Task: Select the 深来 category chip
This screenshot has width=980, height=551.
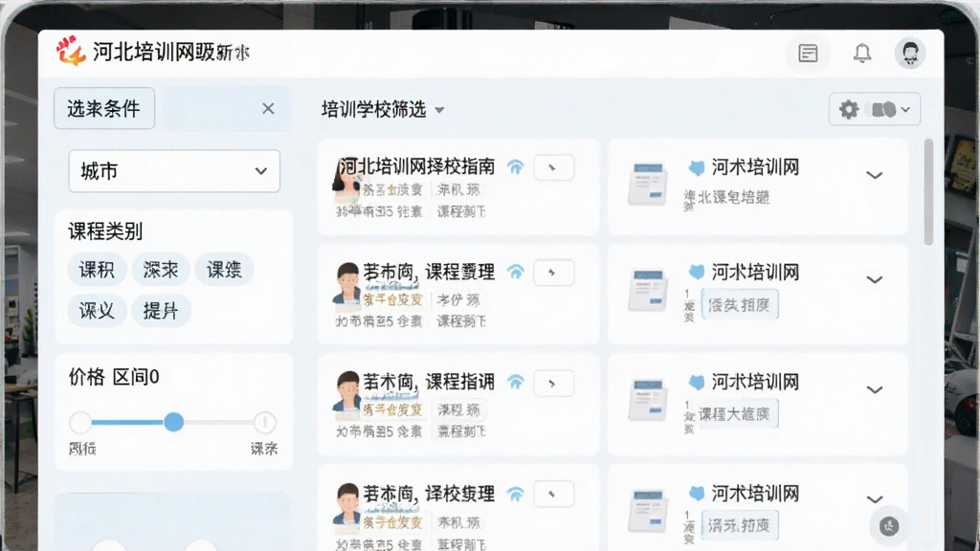Action: click(x=161, y=270)
